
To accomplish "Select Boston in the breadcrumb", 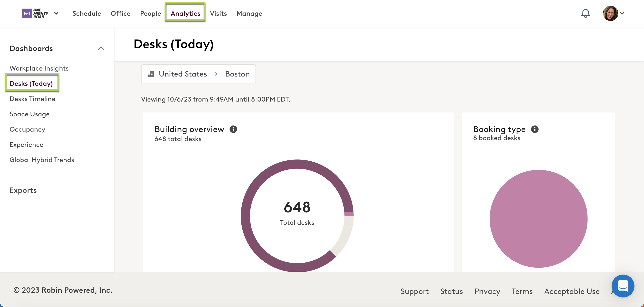I will (x=237, y=74).
